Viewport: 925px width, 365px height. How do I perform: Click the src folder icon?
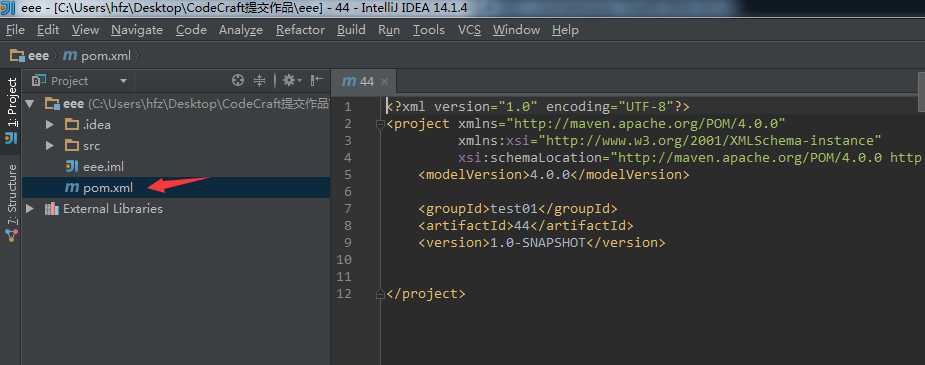pyautogui.click(x=71, y=146)
